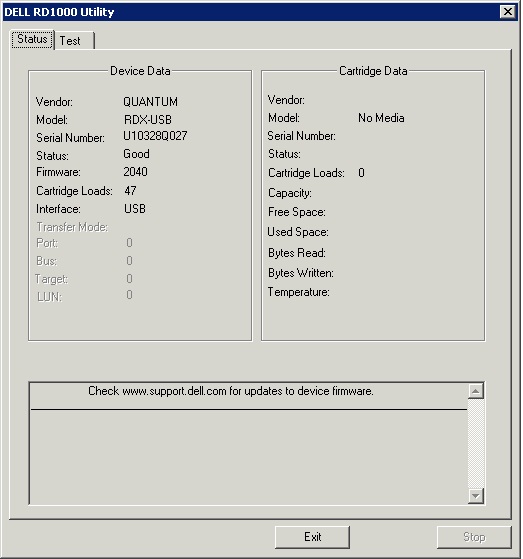The image size is (523, 559).
Task: Click the device status Good value
Action: tap(136, 154)
